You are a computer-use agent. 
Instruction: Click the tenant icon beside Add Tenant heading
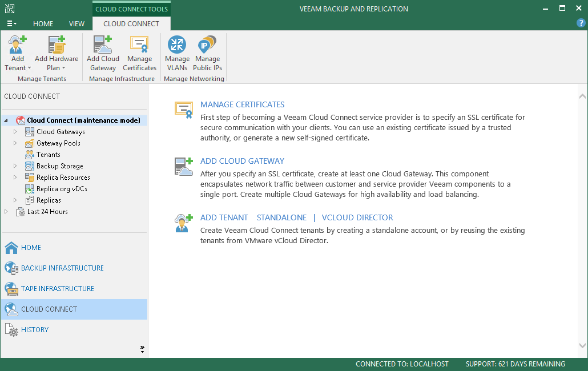tap(184, 223)
